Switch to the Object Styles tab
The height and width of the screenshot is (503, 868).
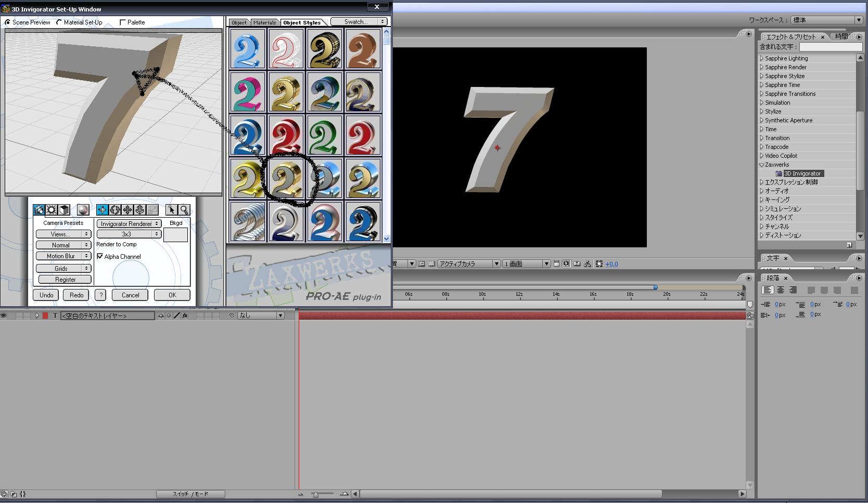tap(302, 22)
